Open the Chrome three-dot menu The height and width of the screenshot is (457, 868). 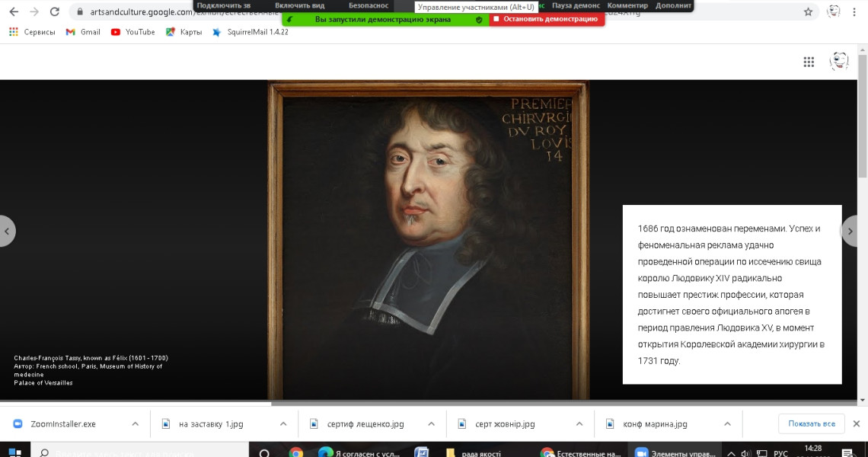[x=854, y=11]
